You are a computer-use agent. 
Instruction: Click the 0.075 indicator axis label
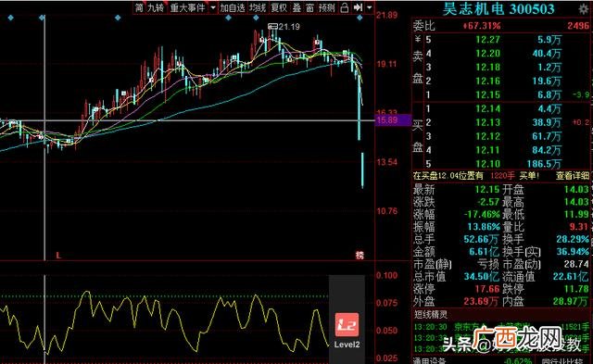[387, 303]
